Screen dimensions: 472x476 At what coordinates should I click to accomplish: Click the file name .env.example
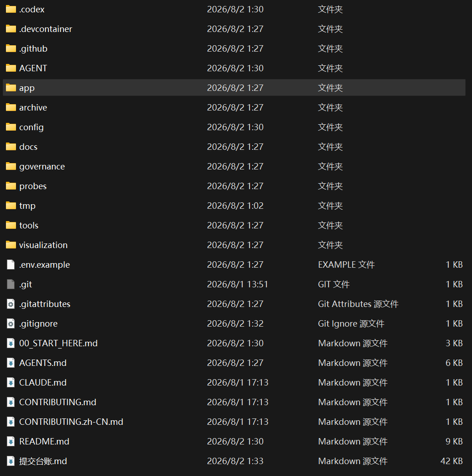[x=44, y=264]
